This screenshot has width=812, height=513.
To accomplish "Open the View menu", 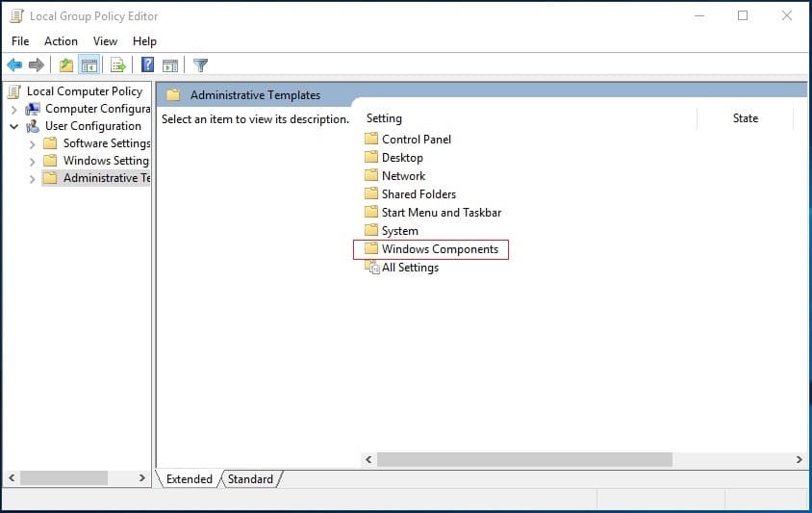I will click(x=105, y=41).
